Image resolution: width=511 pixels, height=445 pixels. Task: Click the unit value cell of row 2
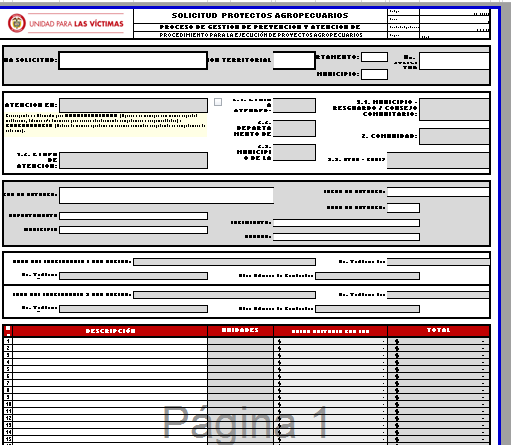coord(330,348)
